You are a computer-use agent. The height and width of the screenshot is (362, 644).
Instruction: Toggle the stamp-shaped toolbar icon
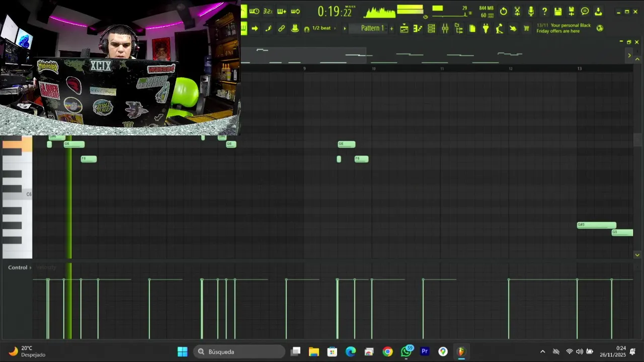coord(295,29)
